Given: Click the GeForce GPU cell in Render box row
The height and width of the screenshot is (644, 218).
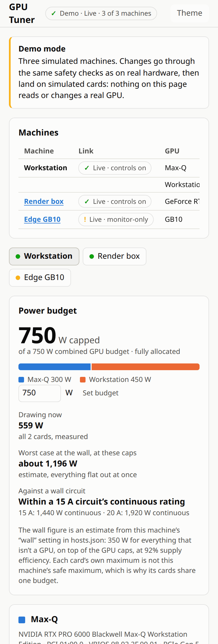Looking at the screenshot, I should tap(182, 201).
